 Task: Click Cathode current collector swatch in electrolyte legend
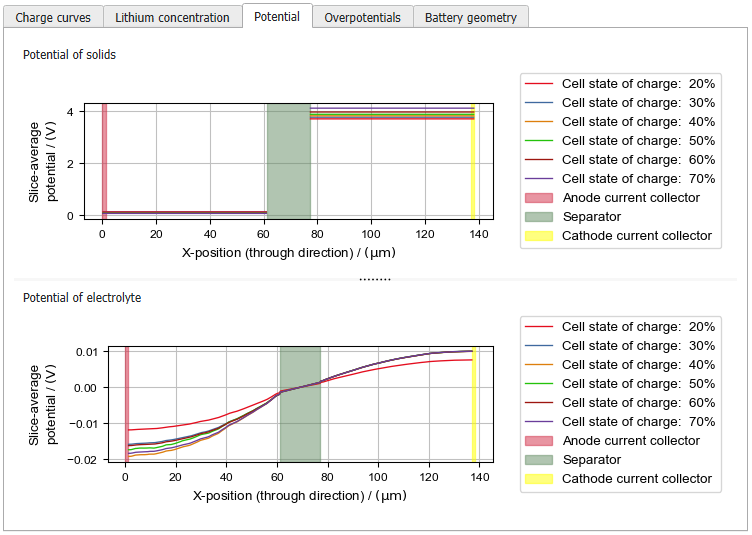coord(539,479)
